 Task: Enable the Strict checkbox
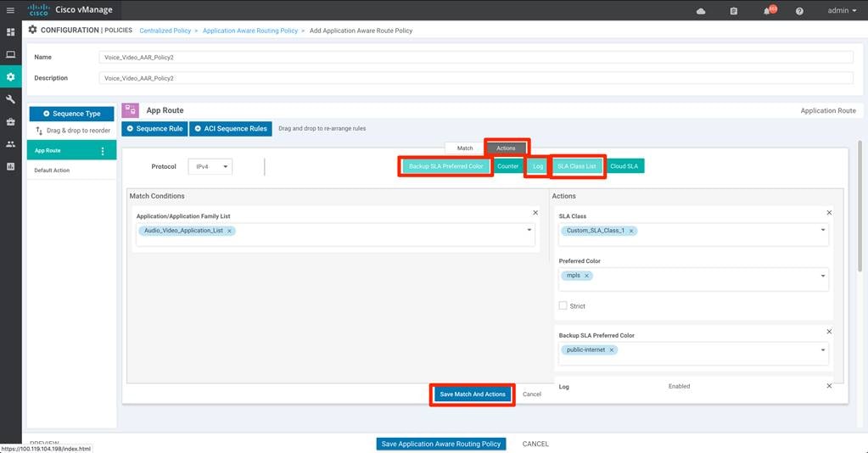click(563, 305)
